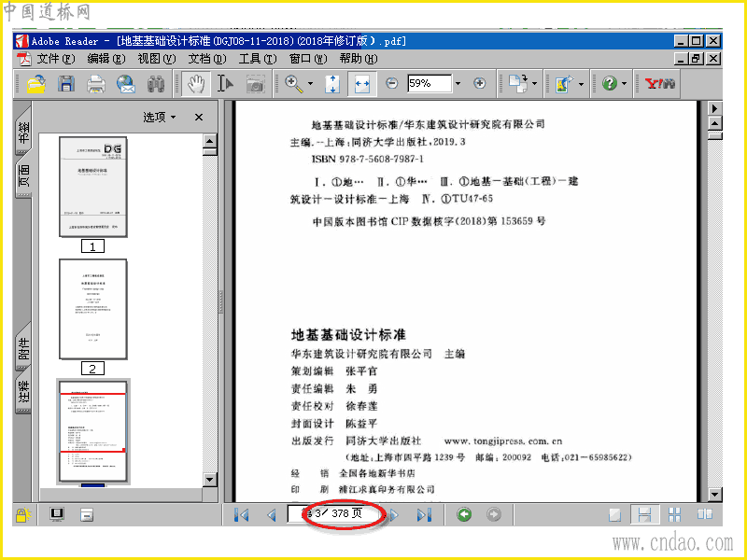Zoom out with the minus circle button
The image size is (747, 560).
tap(391, 84)
